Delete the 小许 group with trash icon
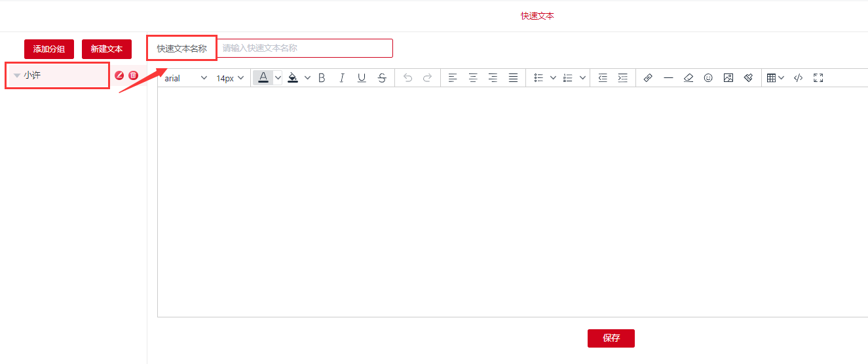The width and height of the screenshot is (868, 364). [133, 75]
